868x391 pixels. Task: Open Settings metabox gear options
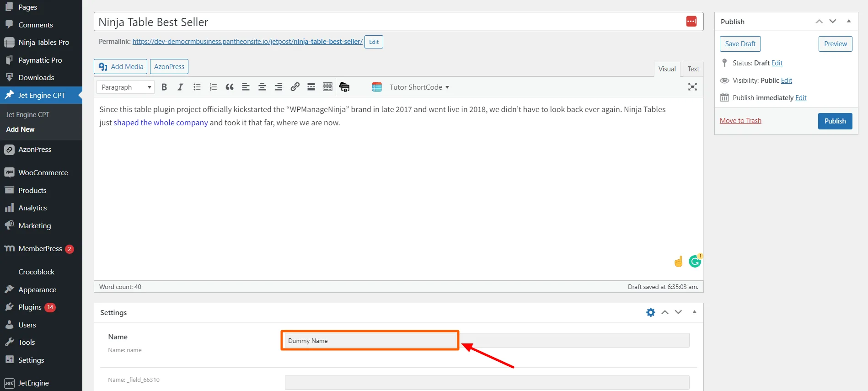click(x=650, y=312)
